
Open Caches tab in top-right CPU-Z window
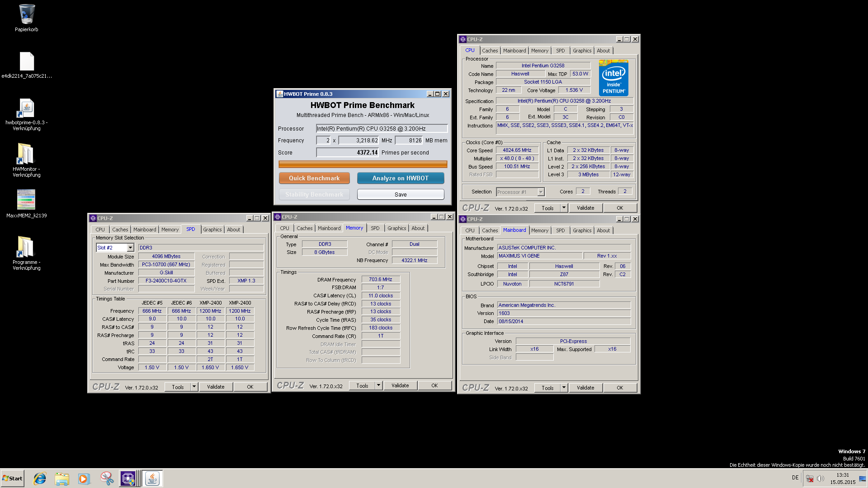pyautogui.click(x=490, y=51)
